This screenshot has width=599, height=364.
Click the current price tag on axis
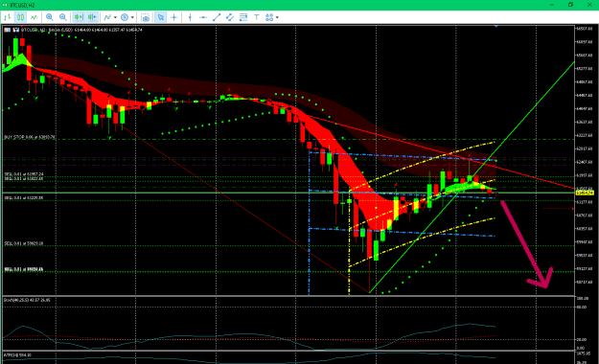585,193
